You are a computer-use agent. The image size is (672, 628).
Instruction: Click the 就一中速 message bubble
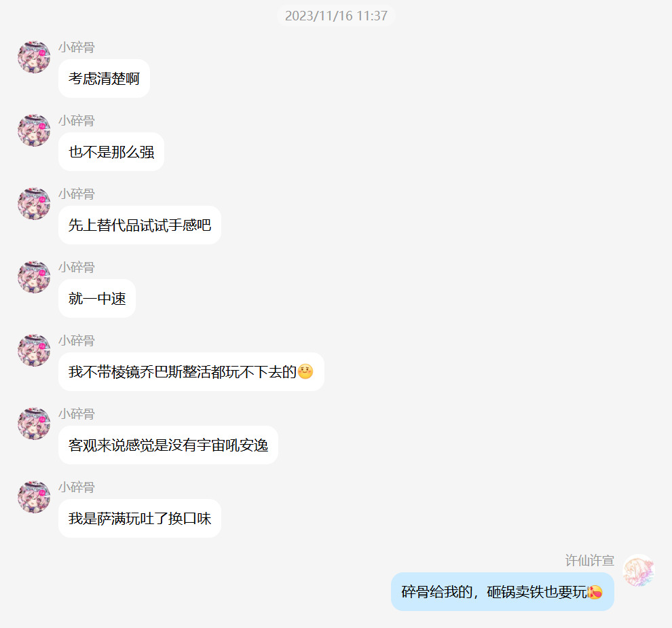click(97, 298)
